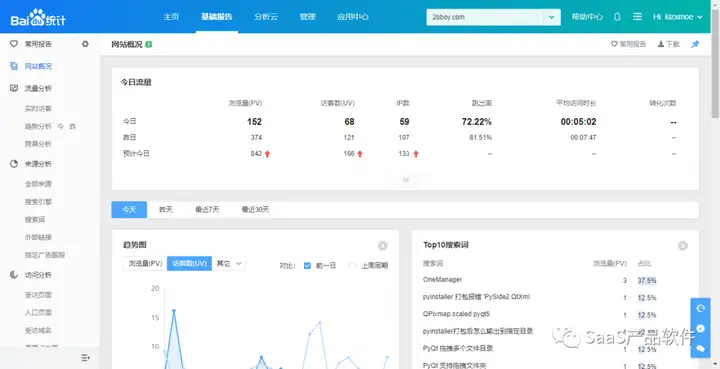Click the heart icon beside top-right 常用报告

[x=614, y=44]
